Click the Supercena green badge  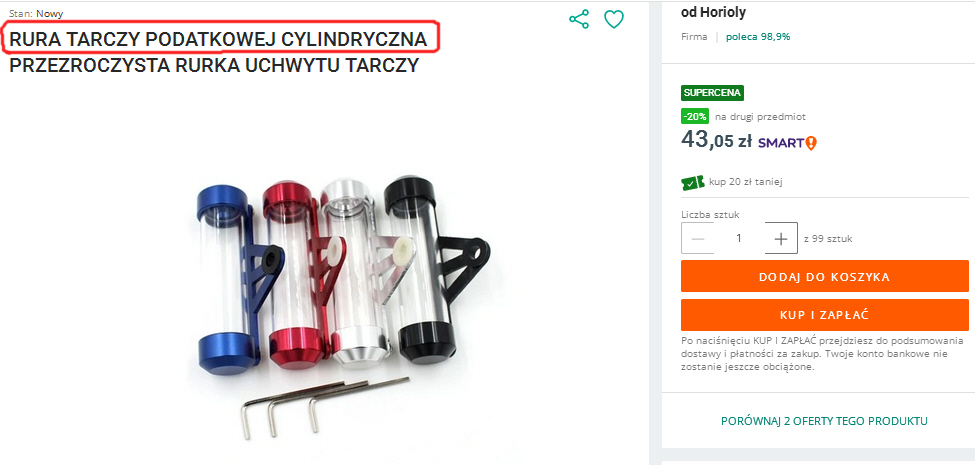click(713, 93)
